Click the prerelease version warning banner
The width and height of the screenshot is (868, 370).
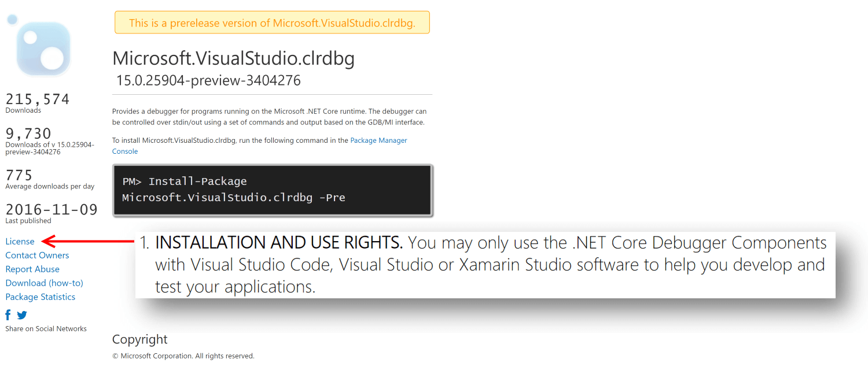(x=272, y=23)
